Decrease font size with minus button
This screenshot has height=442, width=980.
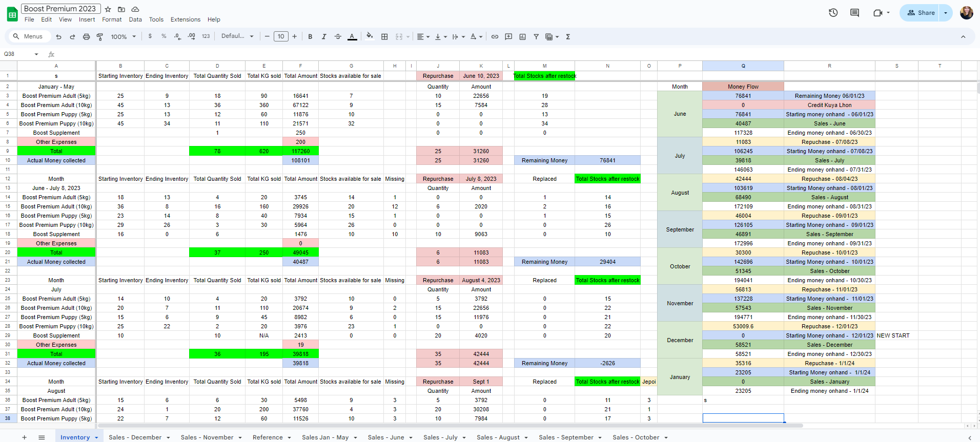click(x=267, y=36)
